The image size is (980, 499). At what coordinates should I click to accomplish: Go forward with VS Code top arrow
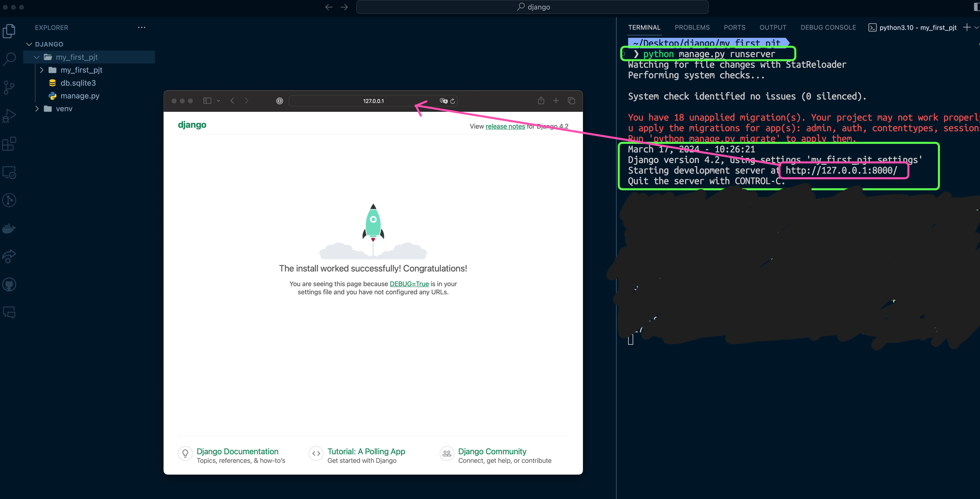coord(344,7)
